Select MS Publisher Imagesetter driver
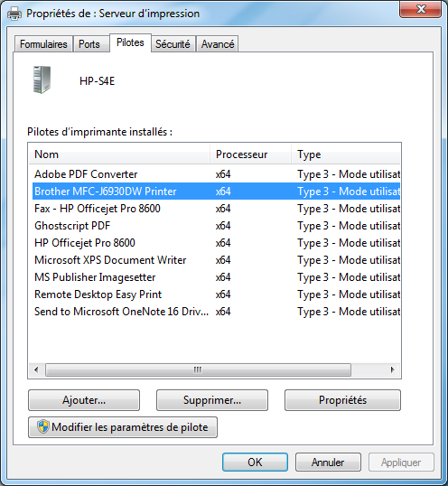Viewport: 448px width, 486px height. click(216, 277)
